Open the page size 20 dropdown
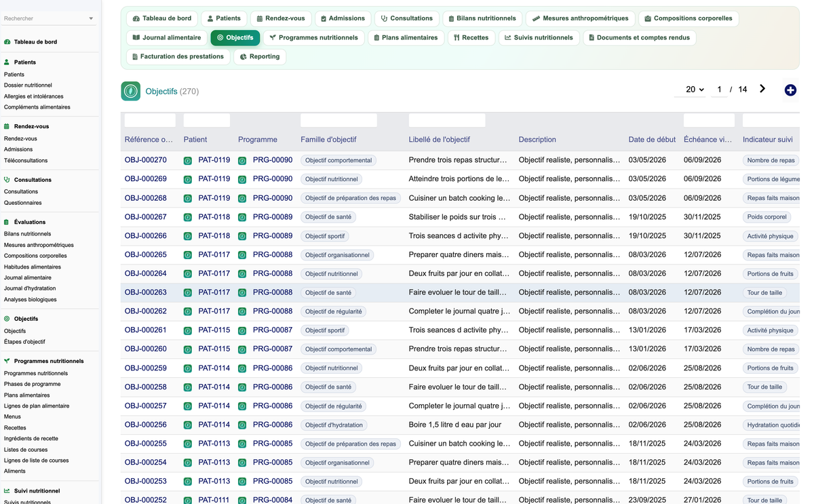The height and width of the screenshot is (504, 814). [691, 90]
